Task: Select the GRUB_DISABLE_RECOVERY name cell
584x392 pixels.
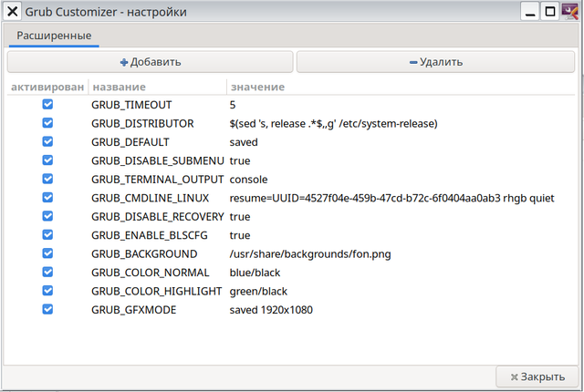Action: pos(158,216)
